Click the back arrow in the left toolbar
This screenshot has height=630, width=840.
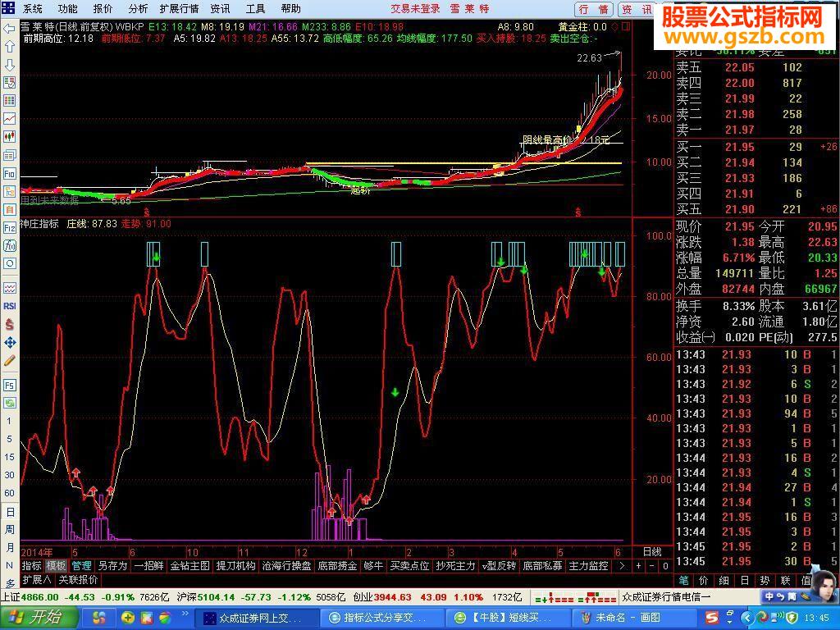click(x=9, y=29)
